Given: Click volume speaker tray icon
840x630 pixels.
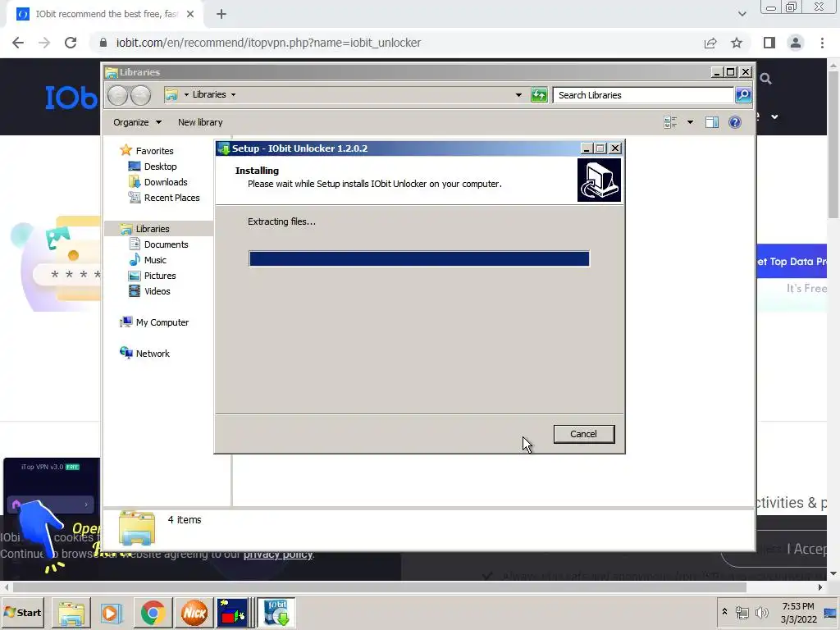Looking at the screenshot, I should (x=761, y=612).
